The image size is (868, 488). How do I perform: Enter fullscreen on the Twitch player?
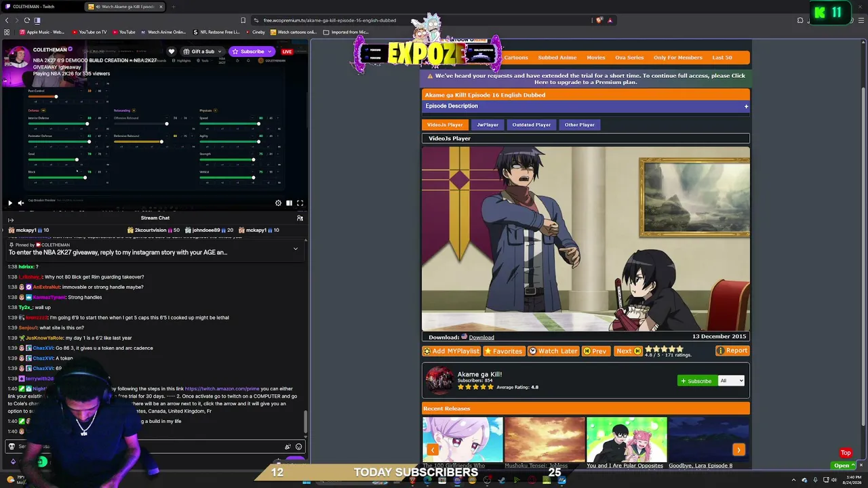[x=300, y=203]
